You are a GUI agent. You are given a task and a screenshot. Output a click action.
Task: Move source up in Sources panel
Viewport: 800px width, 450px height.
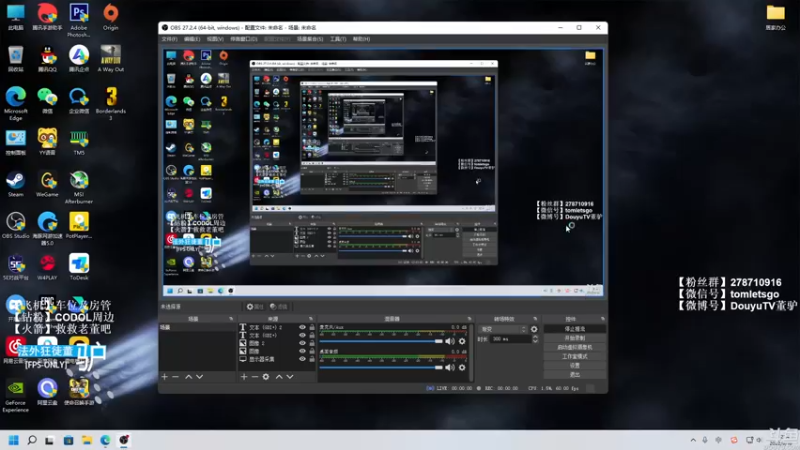[279, 377]
